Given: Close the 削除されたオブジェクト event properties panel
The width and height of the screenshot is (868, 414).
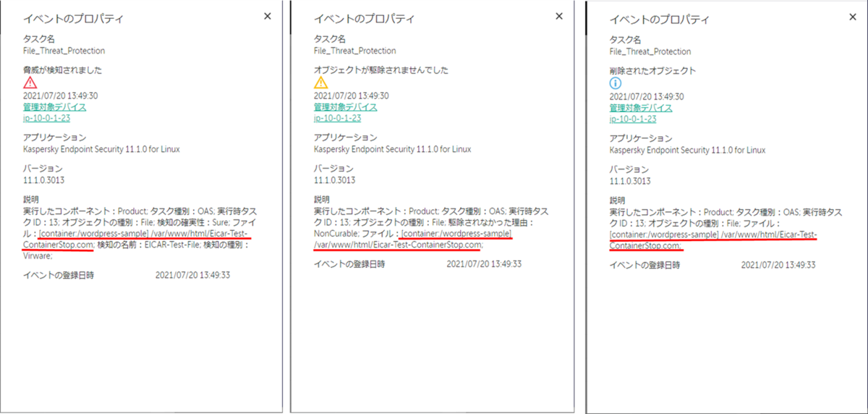Looking at the screenshot, I should coord(854,16).
